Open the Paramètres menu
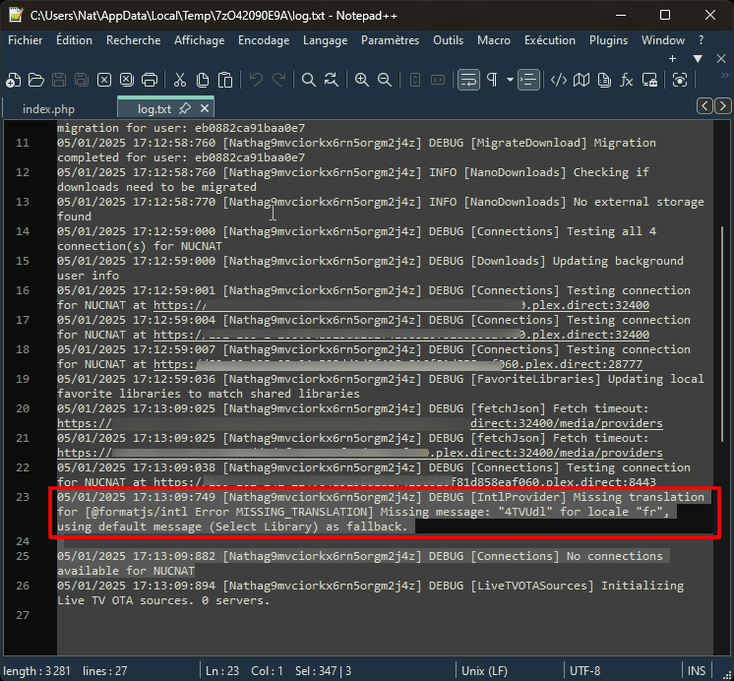Image resolution: width=734 pixels, height=681 pixels. pos(390,40)
